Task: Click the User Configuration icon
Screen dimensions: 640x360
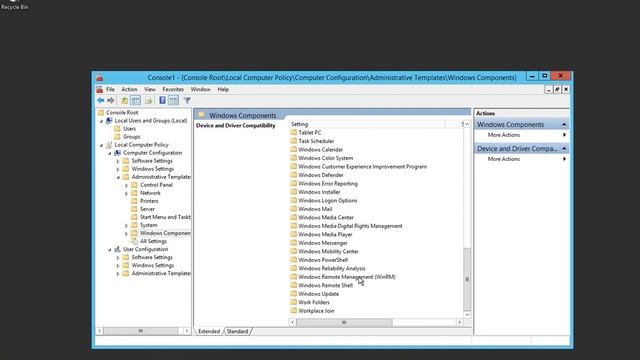Action: point(118,249)
